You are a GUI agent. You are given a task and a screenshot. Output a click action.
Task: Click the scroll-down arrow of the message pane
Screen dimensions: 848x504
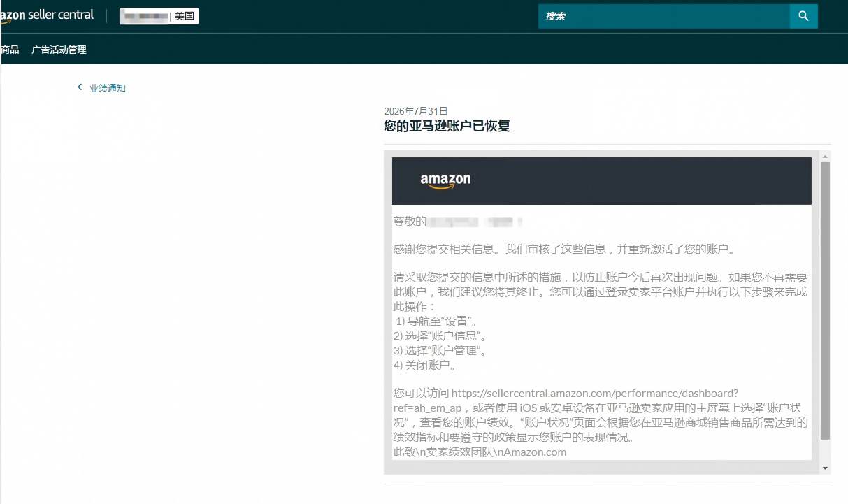(825, 468)
